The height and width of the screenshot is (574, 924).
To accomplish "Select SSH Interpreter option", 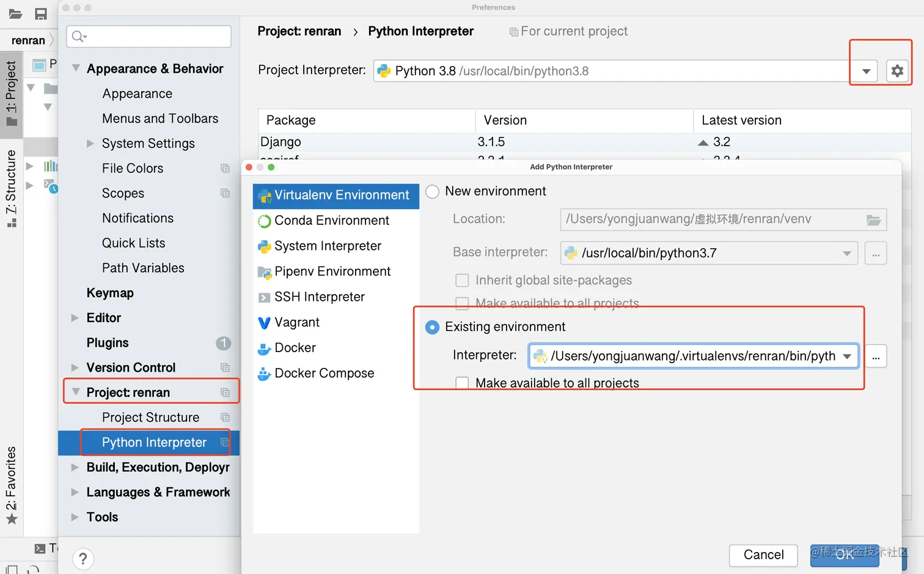I will click(335, 297).
